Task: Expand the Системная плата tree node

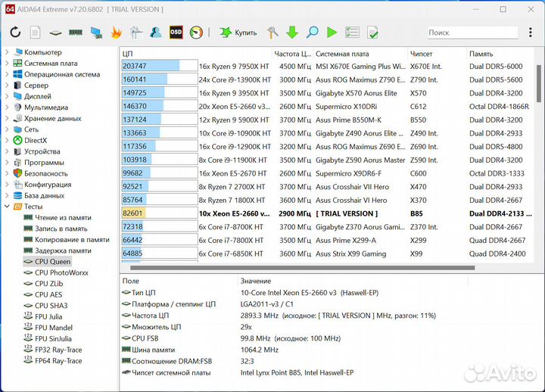Action: pyautogui.click(x=8, y=64)
